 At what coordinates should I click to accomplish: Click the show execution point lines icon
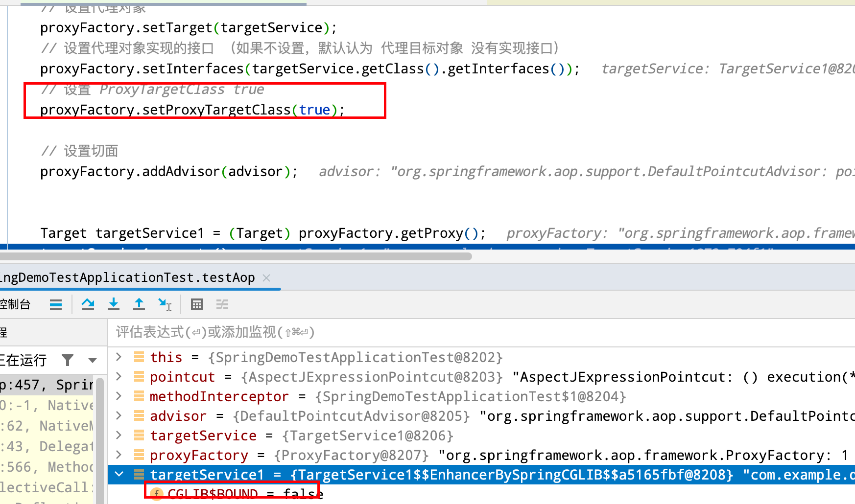coord(56,304)
